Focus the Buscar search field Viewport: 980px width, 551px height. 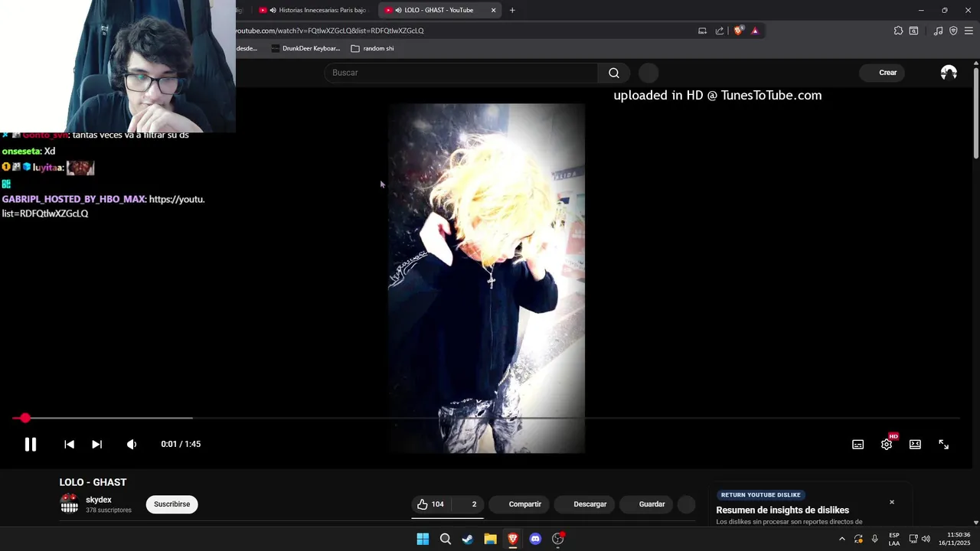pos(461,73)
